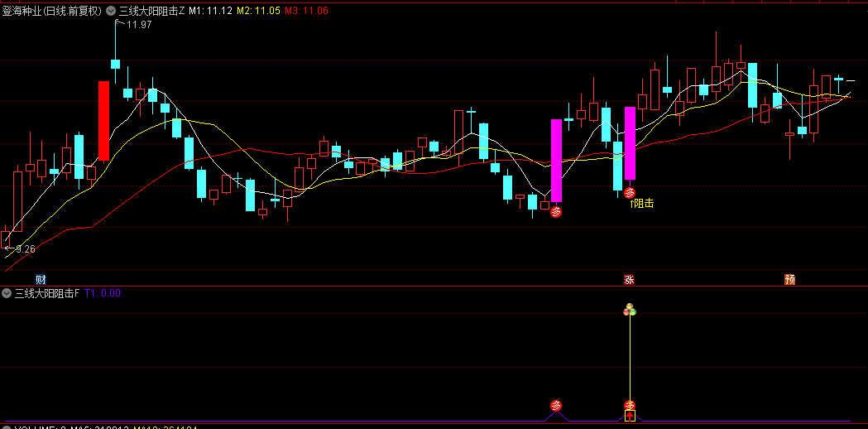The image size is (868, 429).
Task: Click the 9.26 low price label
Action: 25,249
